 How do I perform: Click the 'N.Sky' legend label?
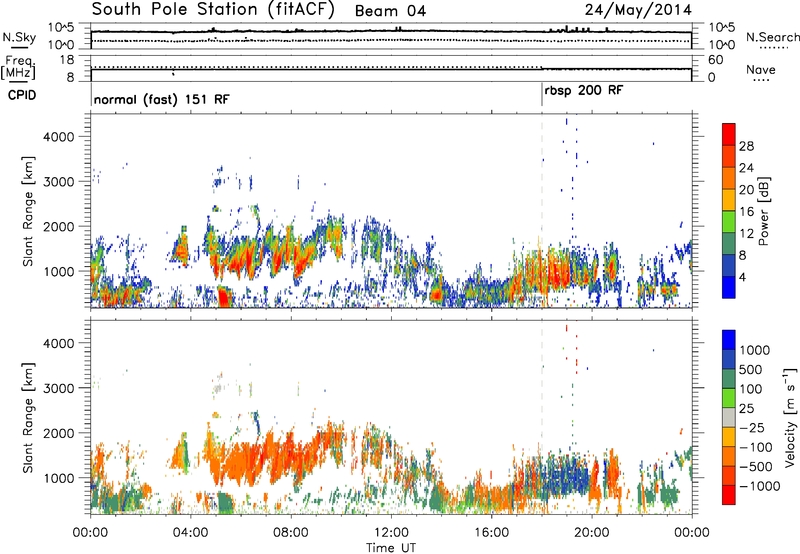tap(19, 37)
